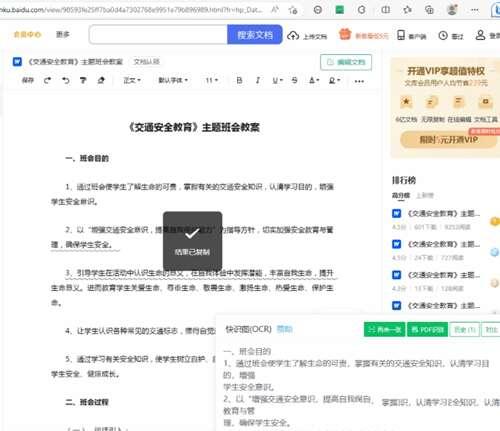
Task: Click the browser refresh circular arrow icon
Action: coord(362,10)
